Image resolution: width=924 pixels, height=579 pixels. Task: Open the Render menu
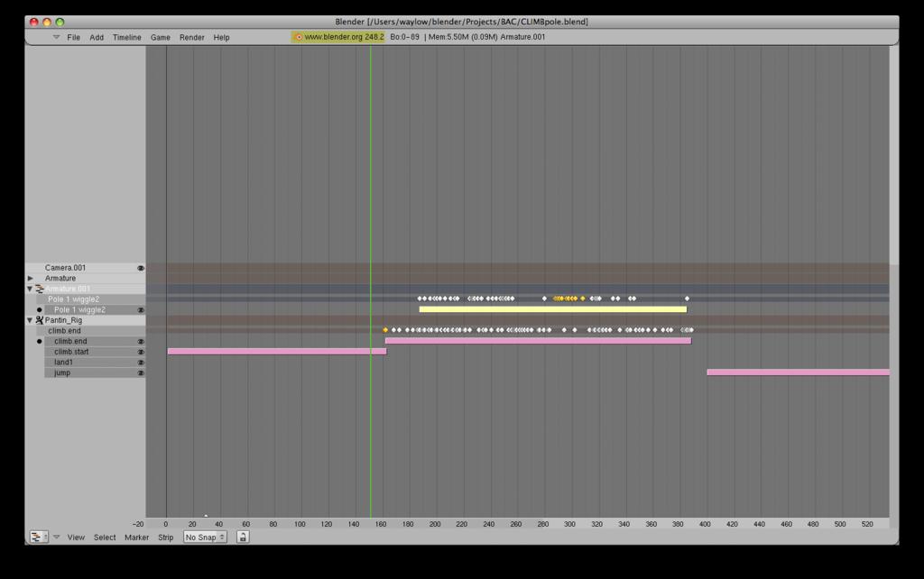click(x=191, y=37)
